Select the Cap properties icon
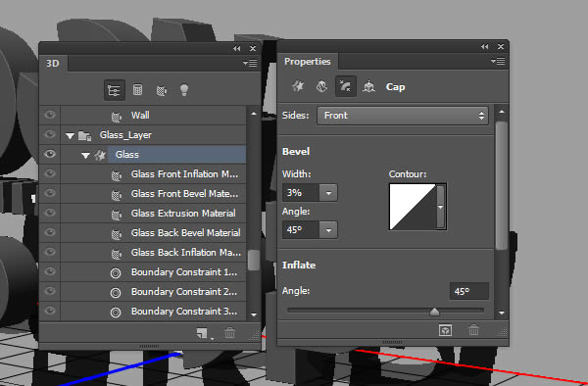The image size is (588, 386). [x=345, y=86]
